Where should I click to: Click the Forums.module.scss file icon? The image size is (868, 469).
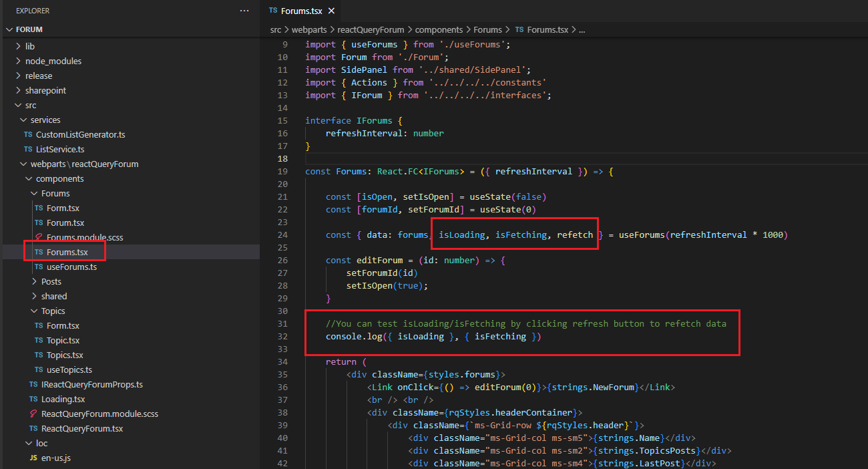coord(39,237)
